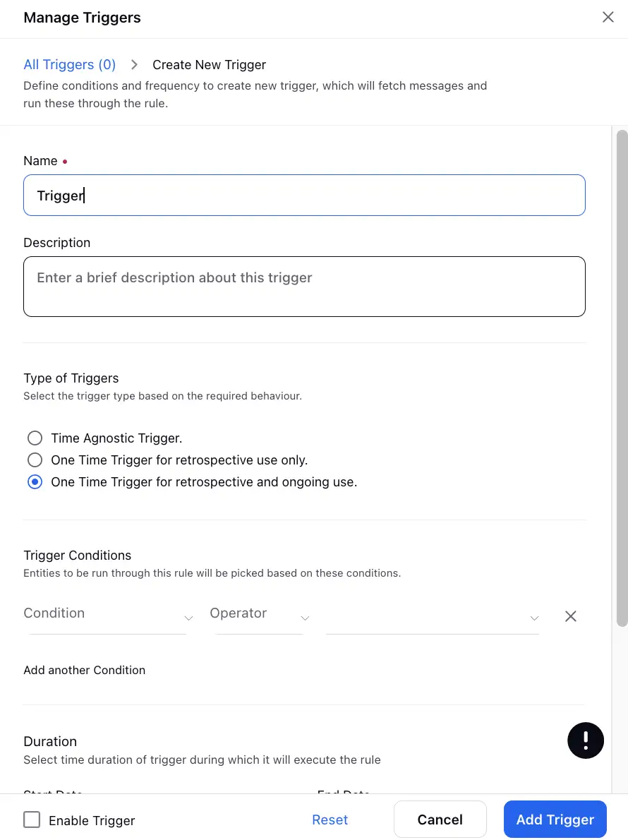Click the value field dropdown arrow beside Operator
The width and height of the screenshot is (628, 840).
[x=534, y=618]
